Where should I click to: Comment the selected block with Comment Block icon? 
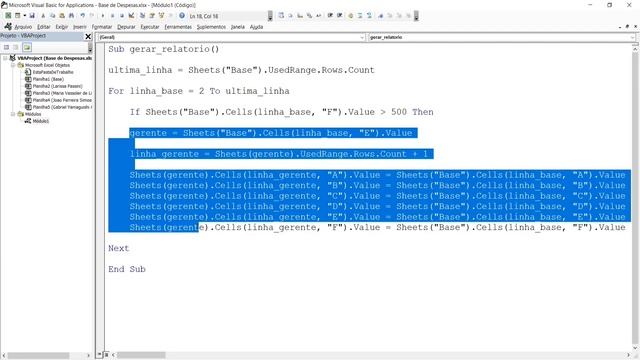coord(360,16)
